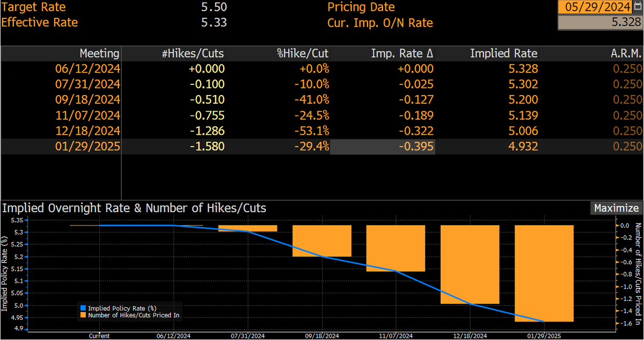
Task: Maximize the Implied Overnight Rate chart
Action: (616, 208)
